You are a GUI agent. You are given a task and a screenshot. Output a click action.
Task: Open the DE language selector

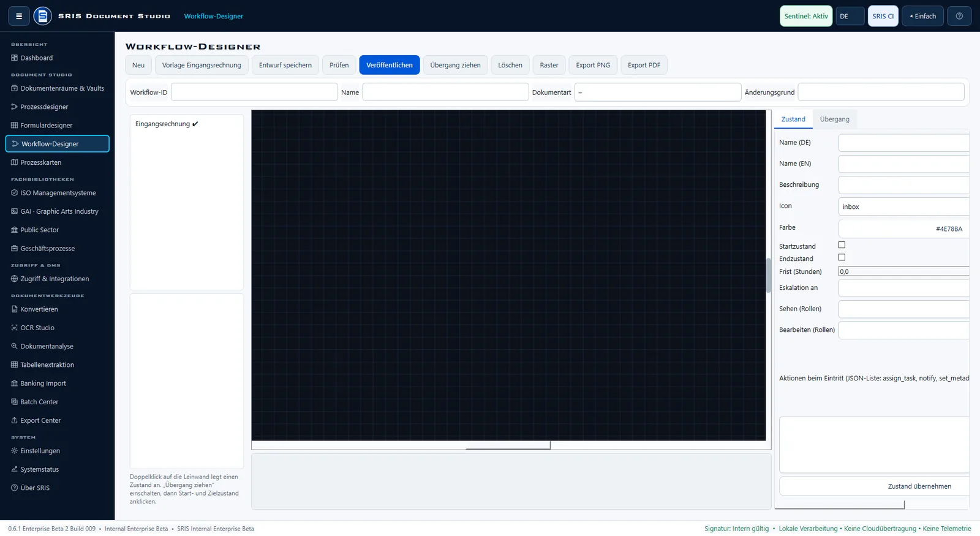point(850,16)
